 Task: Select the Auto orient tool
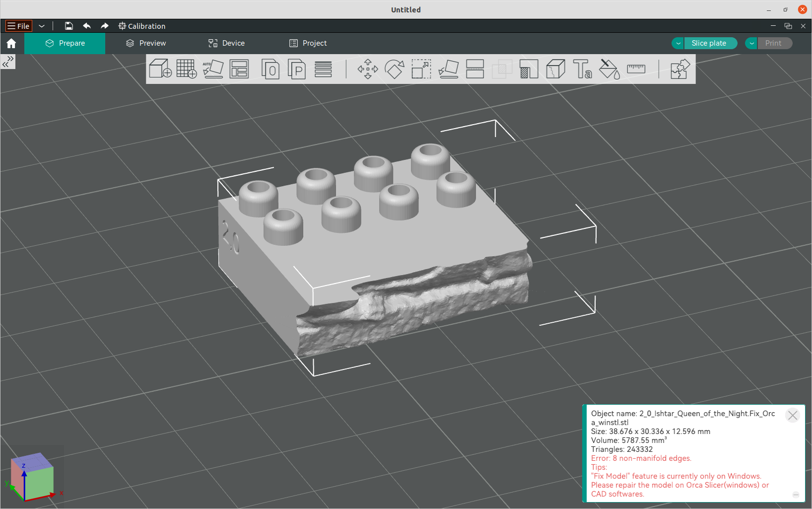coord(213,69)
